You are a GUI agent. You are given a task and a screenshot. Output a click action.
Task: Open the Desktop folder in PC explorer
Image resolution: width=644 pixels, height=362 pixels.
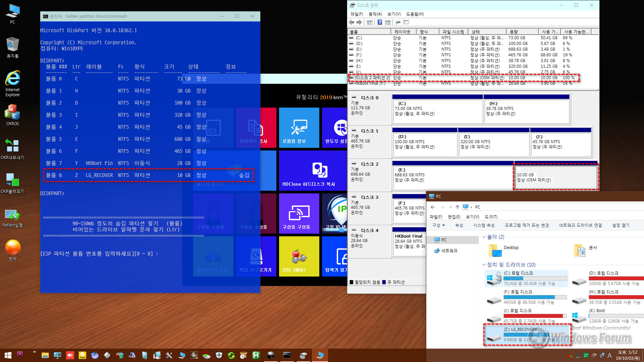tap(503, 250)
